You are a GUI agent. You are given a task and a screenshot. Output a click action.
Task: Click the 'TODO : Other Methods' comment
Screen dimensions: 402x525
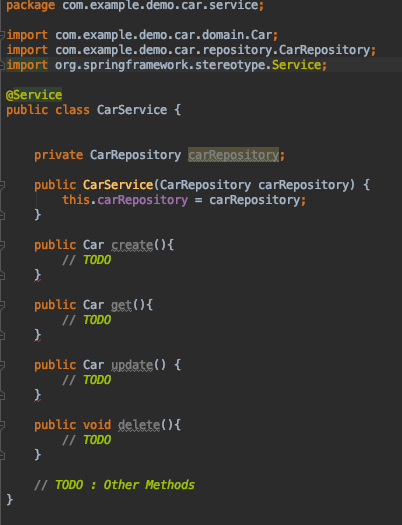tap(114, 485)
